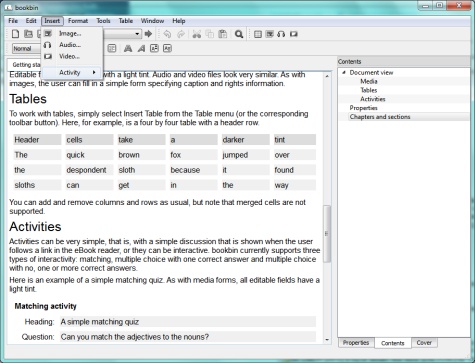Image resolution: width=475 pixels, height=363 pixels.
Task: Click the 'because' table cell
Action: [x=193, y=170]
